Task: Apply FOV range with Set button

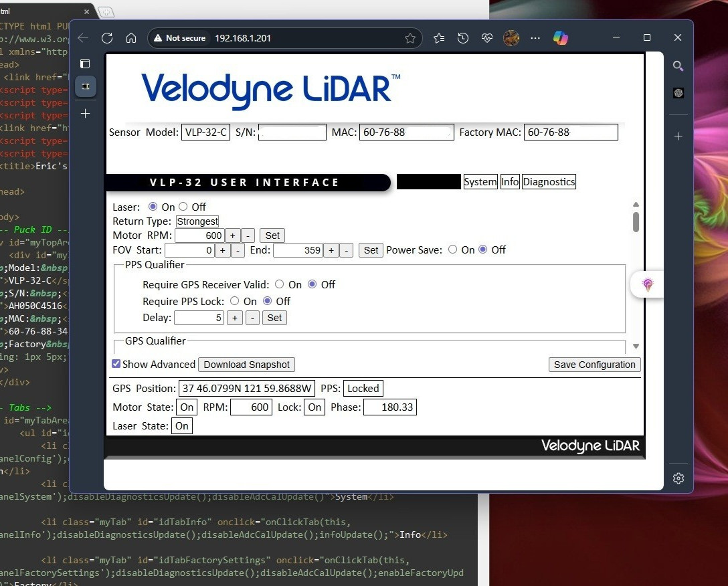Action: pyautogui.click(x=371, y=250)
